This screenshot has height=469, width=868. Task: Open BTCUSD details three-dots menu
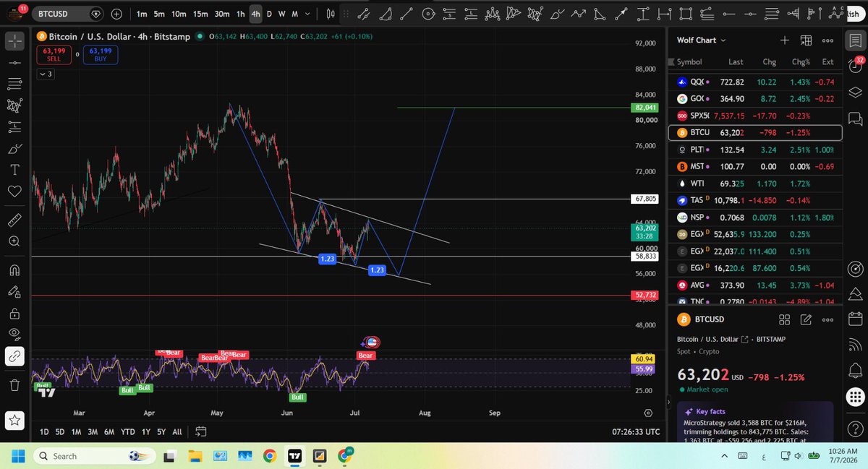pyautogui.click(x=828, y=319)
